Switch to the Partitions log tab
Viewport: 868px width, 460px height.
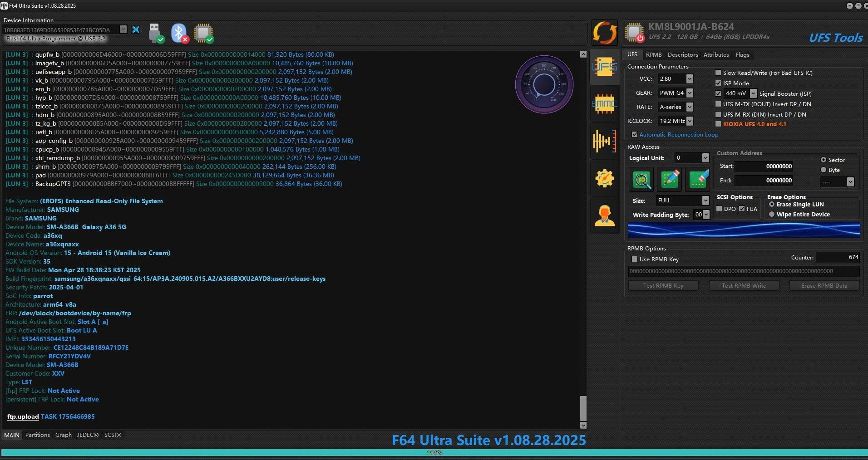coord(37,435)
